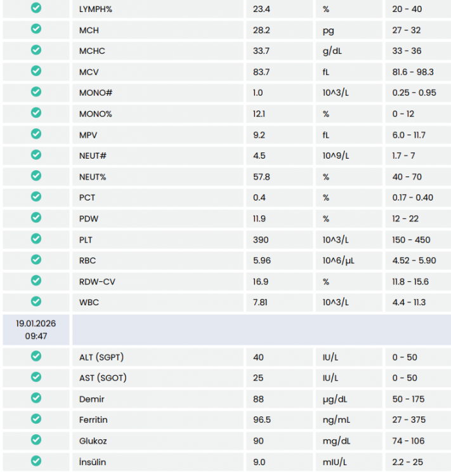
Task: Select the check icon in the PLT row
Action: (36, 239)
